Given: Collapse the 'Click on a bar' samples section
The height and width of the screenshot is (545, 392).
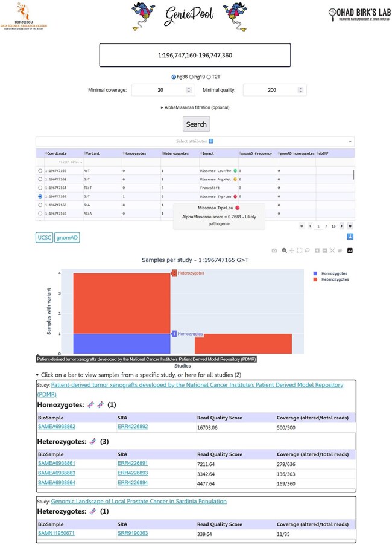Looking at the screenshot, I should click(x=139, y=375).
